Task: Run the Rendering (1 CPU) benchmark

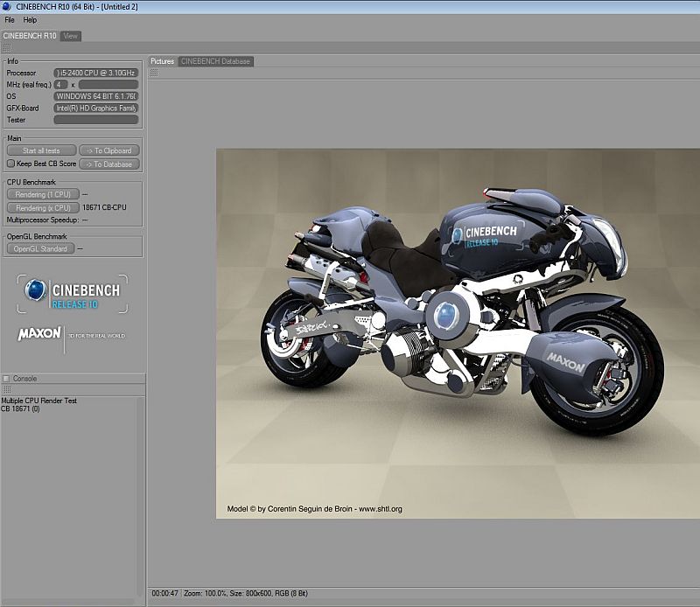Action: (43, 194)
